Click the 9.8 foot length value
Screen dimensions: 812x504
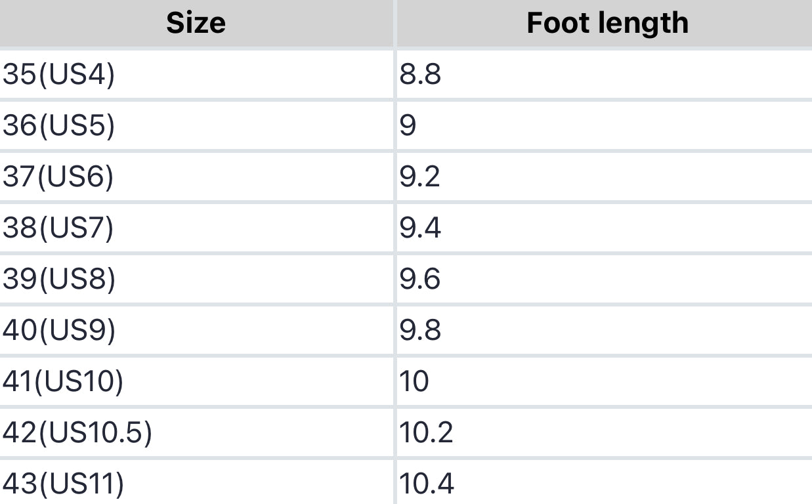(x=420, y=331)
